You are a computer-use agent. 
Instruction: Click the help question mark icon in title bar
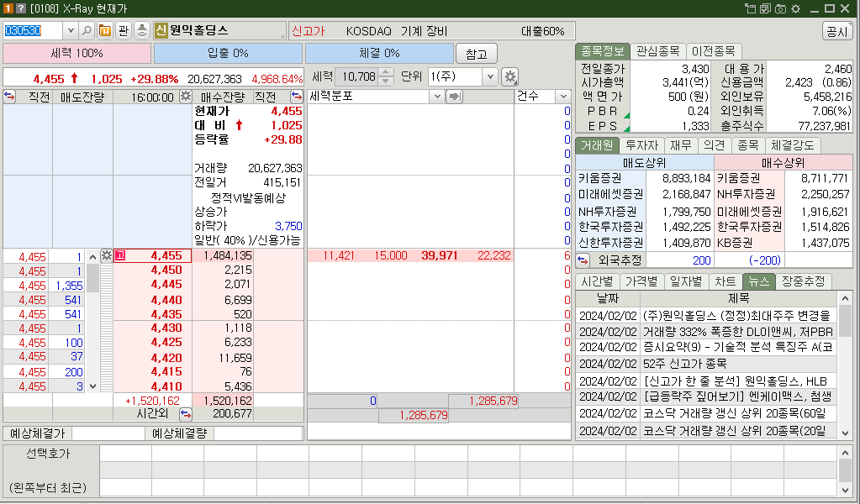coord(20,8)
